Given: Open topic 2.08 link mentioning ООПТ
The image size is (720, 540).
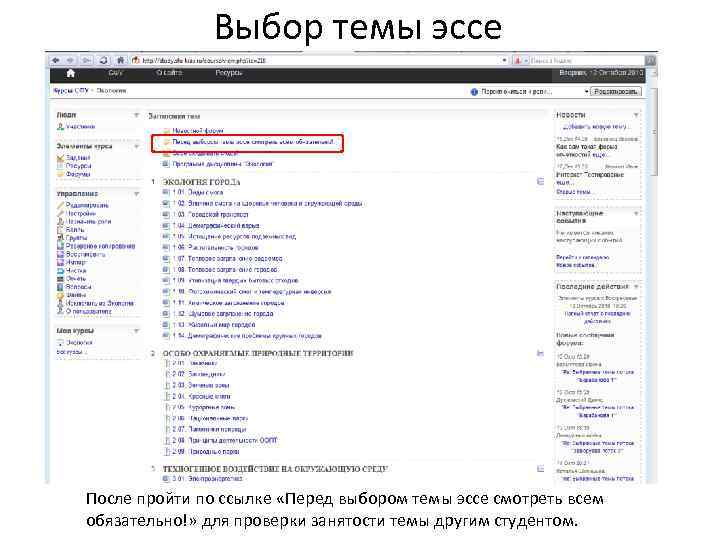Looking at the screenshot, I should 225,440.
